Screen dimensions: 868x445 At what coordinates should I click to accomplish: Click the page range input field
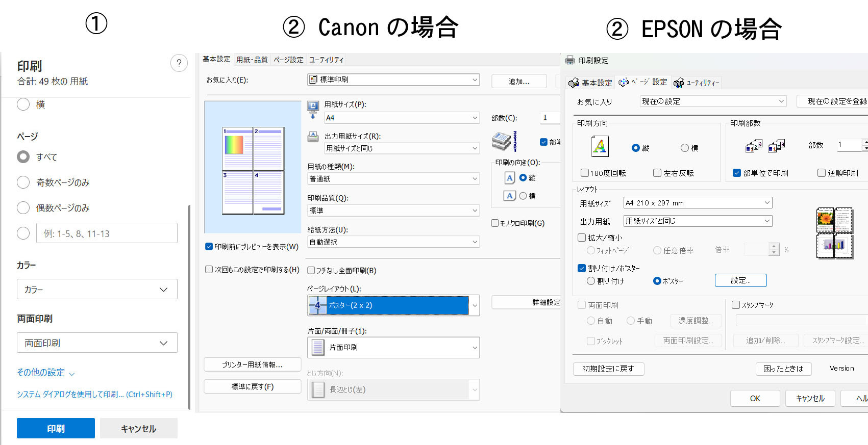click(107, 233)
